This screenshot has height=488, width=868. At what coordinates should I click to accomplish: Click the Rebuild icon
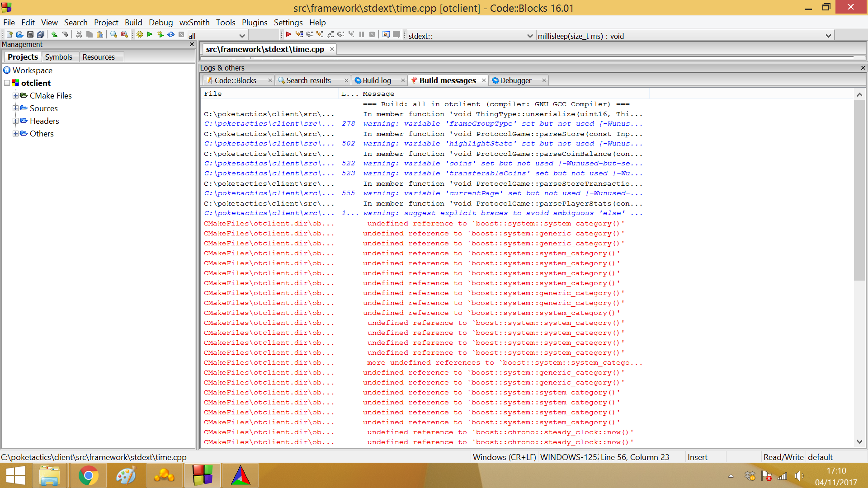[x=171, y=34]
